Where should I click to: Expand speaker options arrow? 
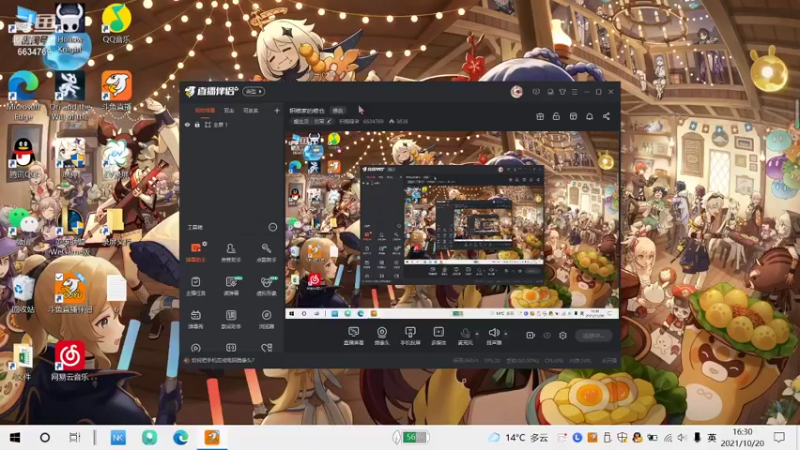pos(506,334)
